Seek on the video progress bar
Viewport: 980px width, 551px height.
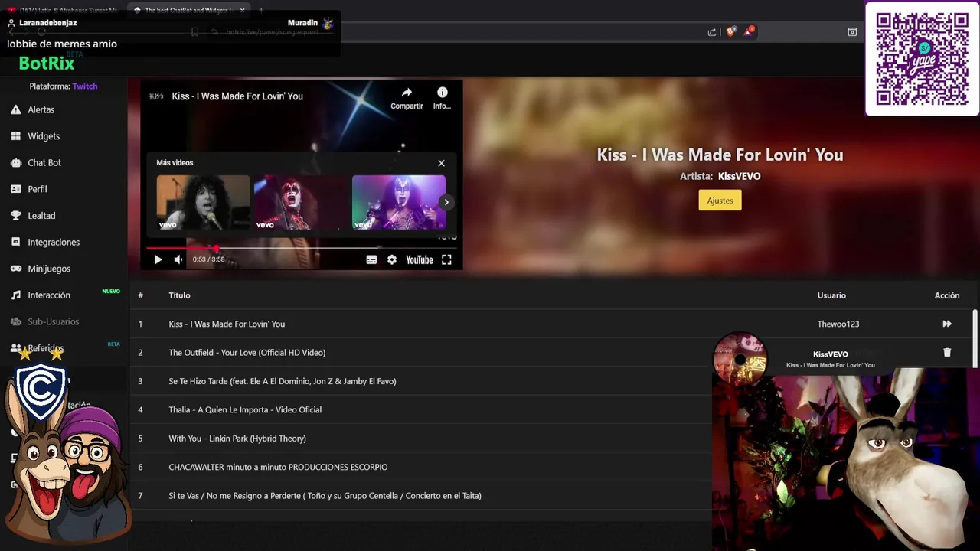point(302,248)
